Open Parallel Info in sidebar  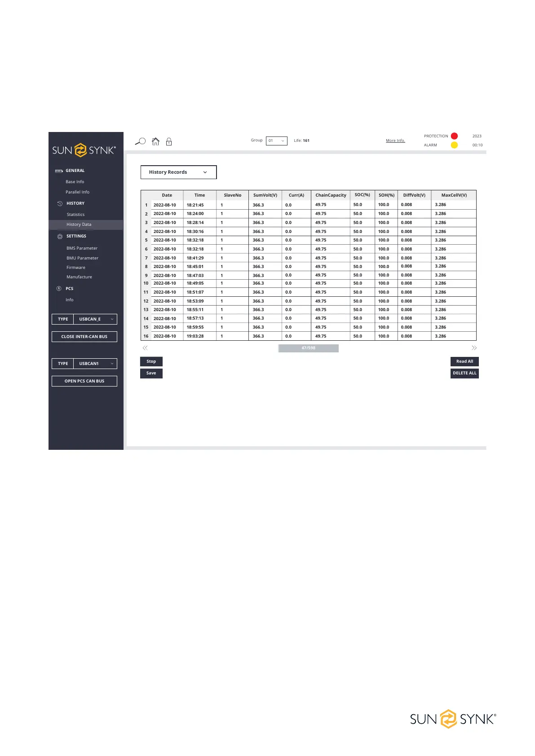pyautogui.click(x=77, y=192)
